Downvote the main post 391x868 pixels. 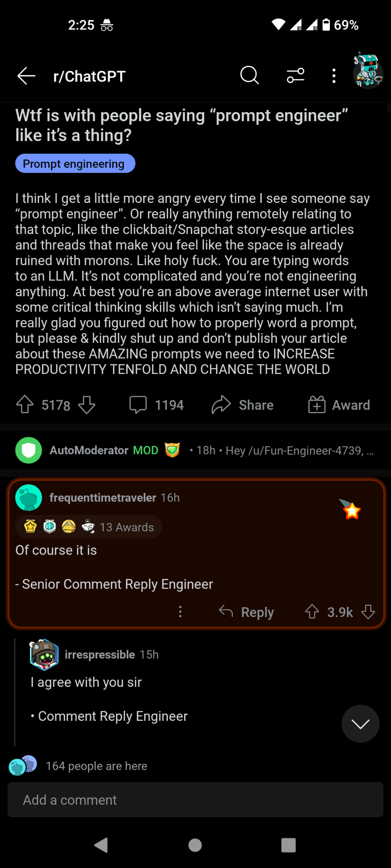(x=87, y=405)
